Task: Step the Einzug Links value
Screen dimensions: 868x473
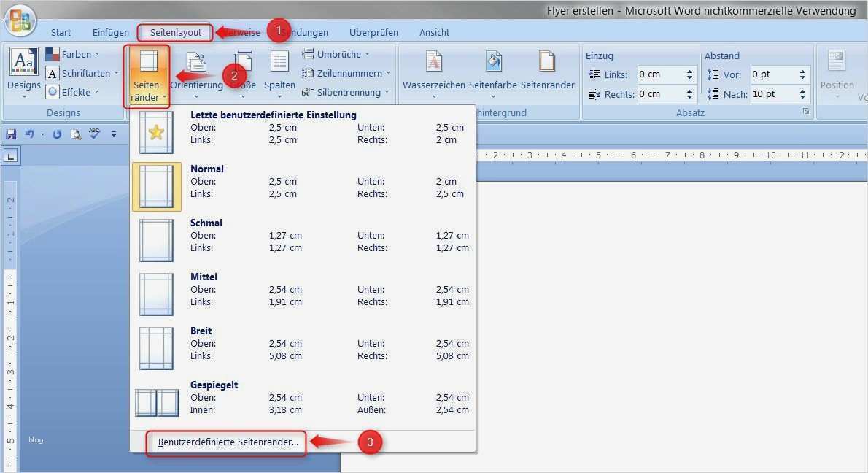Action: (690, 74)
